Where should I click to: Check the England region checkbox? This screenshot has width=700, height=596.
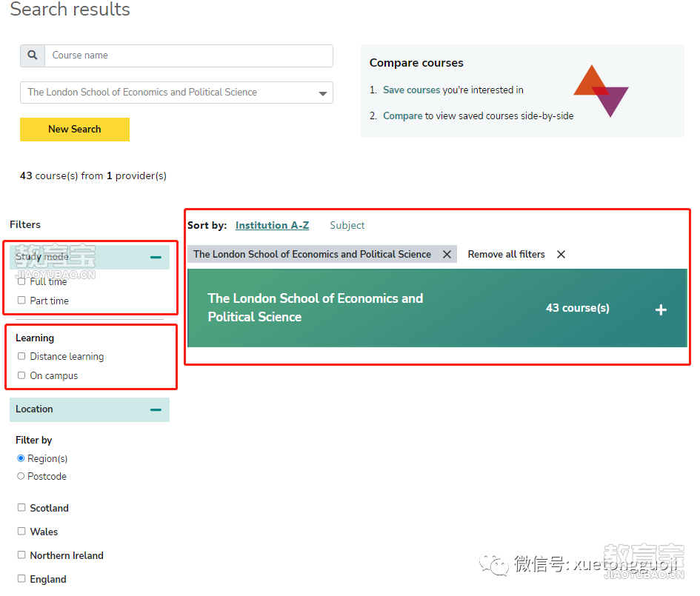pyautogui.click(x=21, y=579)
